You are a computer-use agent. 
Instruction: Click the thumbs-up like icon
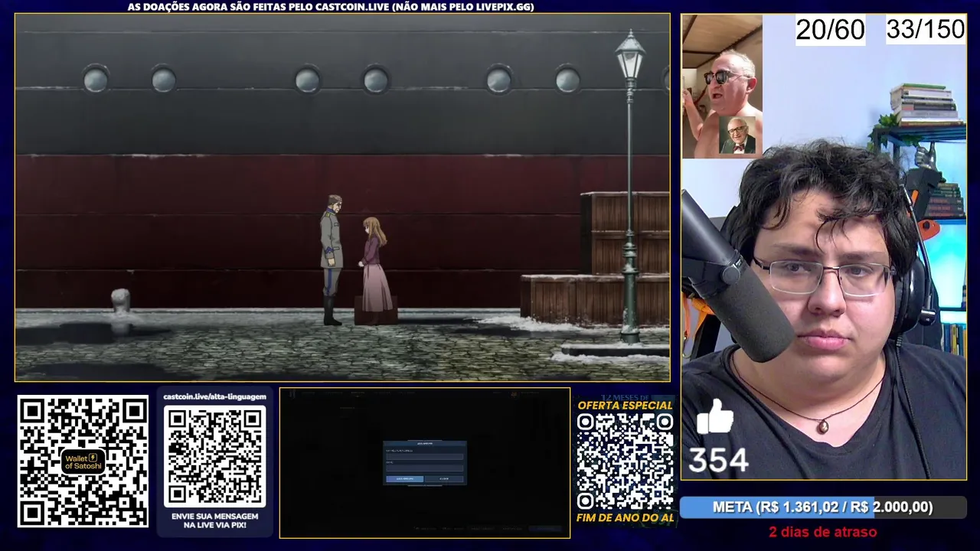714,416
